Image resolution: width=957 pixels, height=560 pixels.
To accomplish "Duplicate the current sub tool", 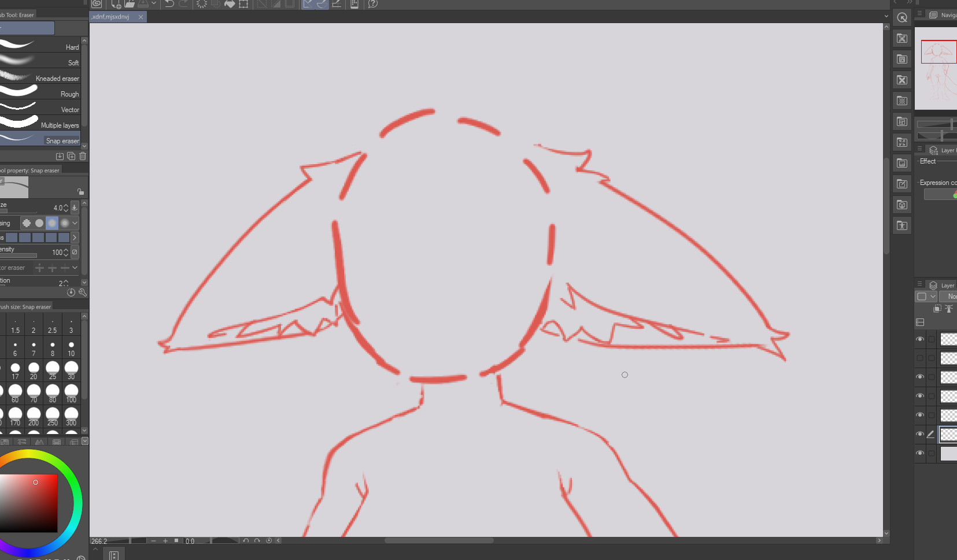I will pos(71,156).
